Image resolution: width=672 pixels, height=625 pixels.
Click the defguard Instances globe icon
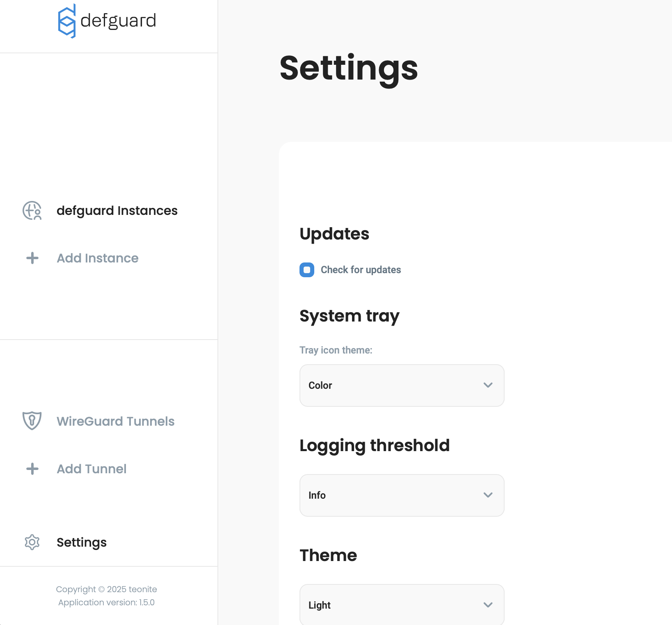[x=32, y=210]
